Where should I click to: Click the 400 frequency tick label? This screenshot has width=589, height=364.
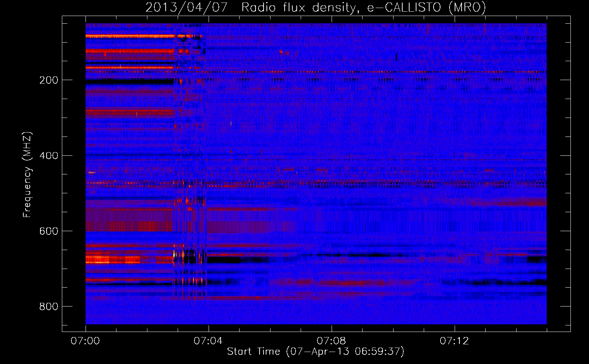49,156
